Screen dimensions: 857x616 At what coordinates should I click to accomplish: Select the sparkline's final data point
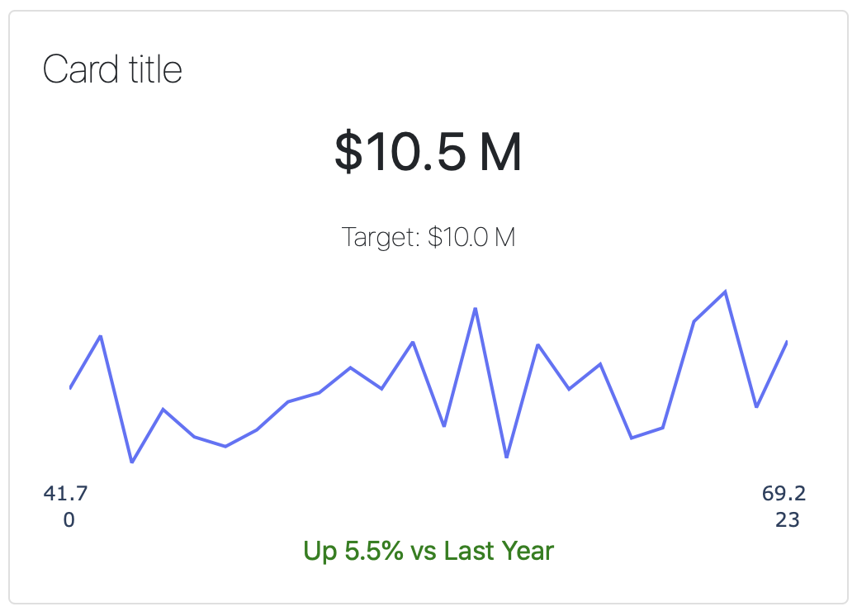pos(787,342)
